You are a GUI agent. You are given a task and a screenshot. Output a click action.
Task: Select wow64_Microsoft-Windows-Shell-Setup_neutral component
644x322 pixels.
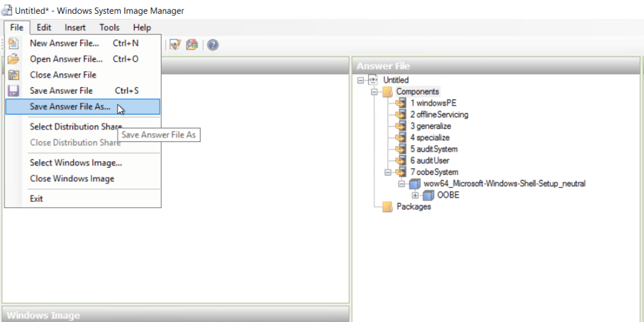504,184
